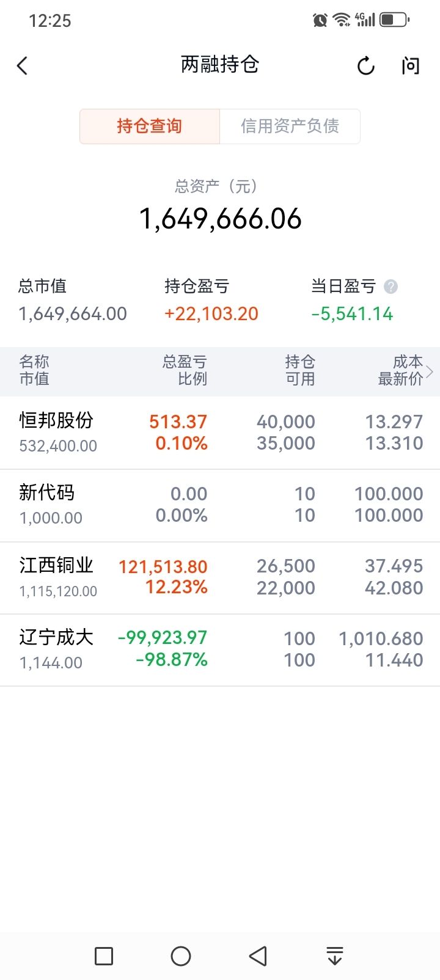The image size is (440, 980).
Task: Select the 江西铜业 position
Action: [x=220, y=577]
